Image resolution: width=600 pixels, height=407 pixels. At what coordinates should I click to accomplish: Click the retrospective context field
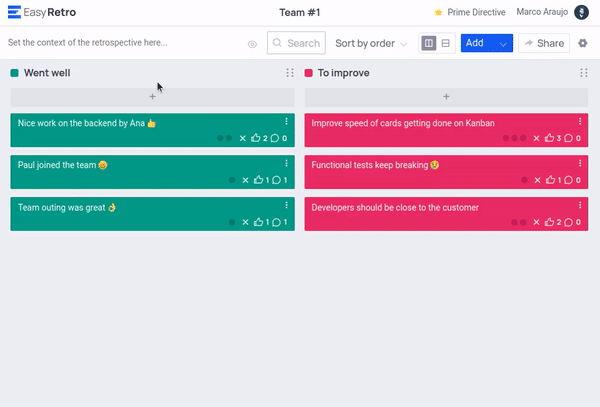coord(88,42)
